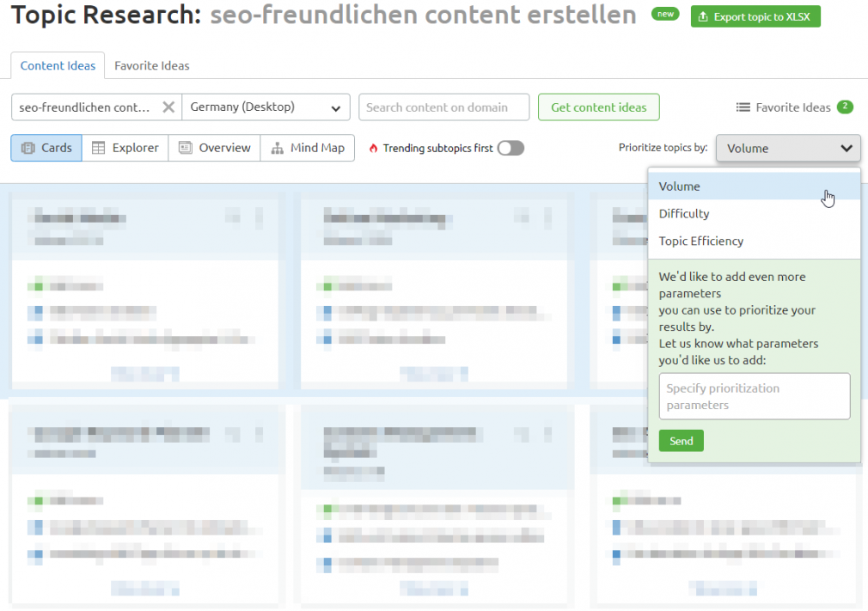Click Export topic to XLSX button
Screen dimensions: 868x611
pyautogui.click(x=755, y=16)
